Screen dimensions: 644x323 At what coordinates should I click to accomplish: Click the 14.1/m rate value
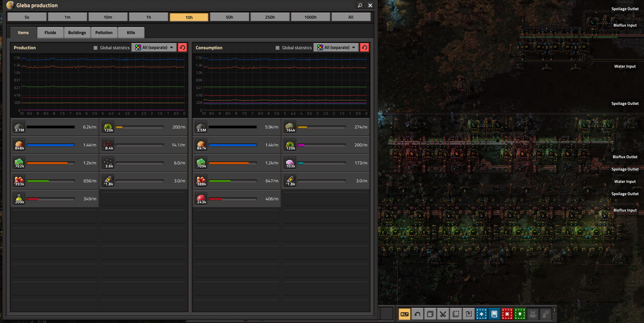click(178, 145)
